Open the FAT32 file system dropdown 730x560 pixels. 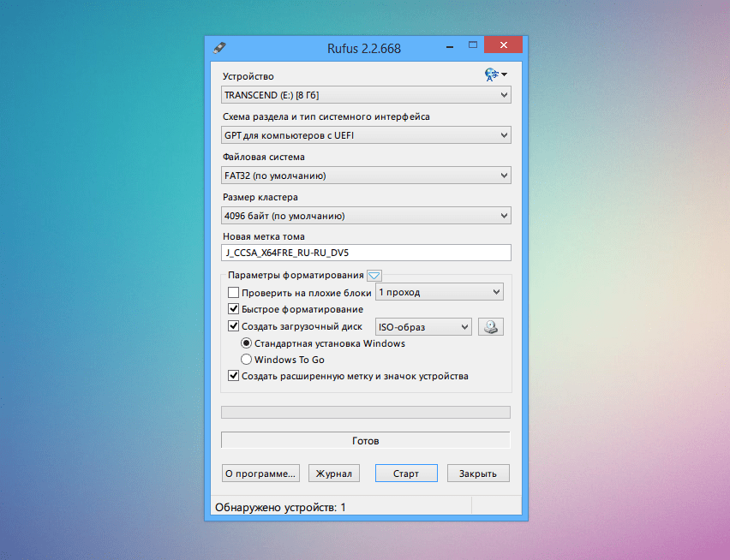[366, 176]
